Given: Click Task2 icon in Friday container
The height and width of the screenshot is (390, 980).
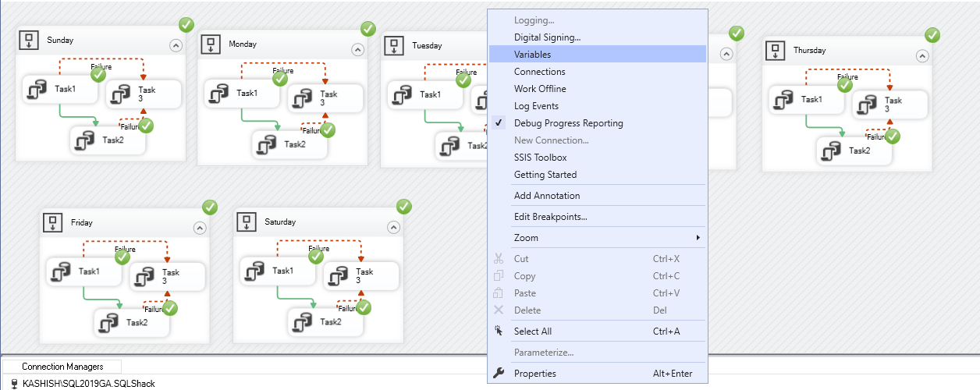Looking at the screenshot, I should tap(109, 322).
